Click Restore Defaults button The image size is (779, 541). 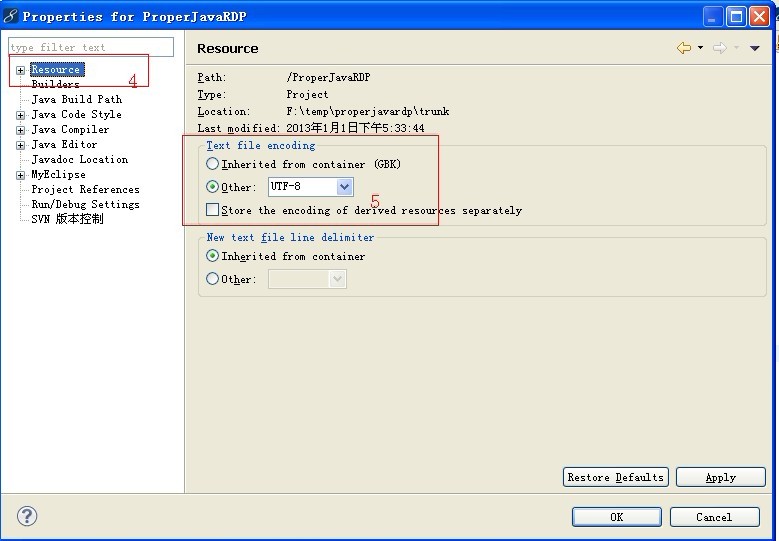coord(616,477)
